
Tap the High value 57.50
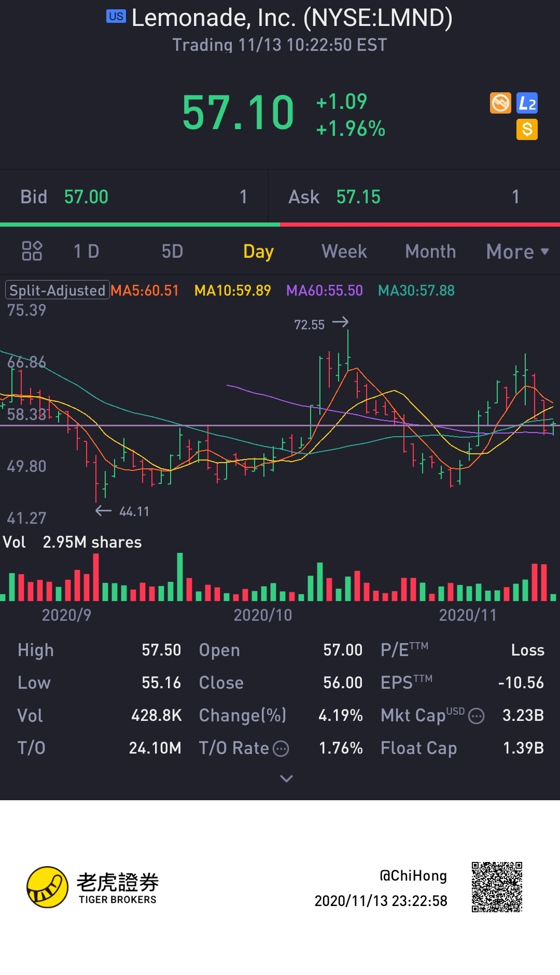(161, 650)
